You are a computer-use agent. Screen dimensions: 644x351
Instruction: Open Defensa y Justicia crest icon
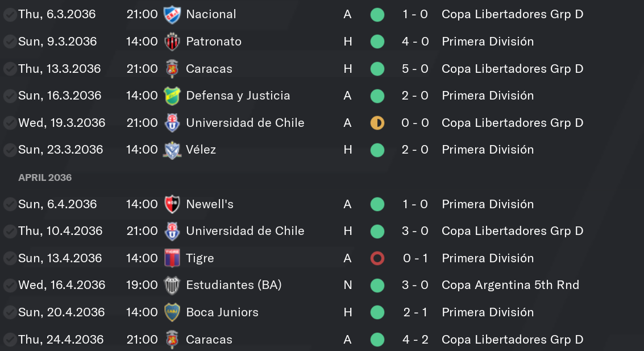coord(172,96)
